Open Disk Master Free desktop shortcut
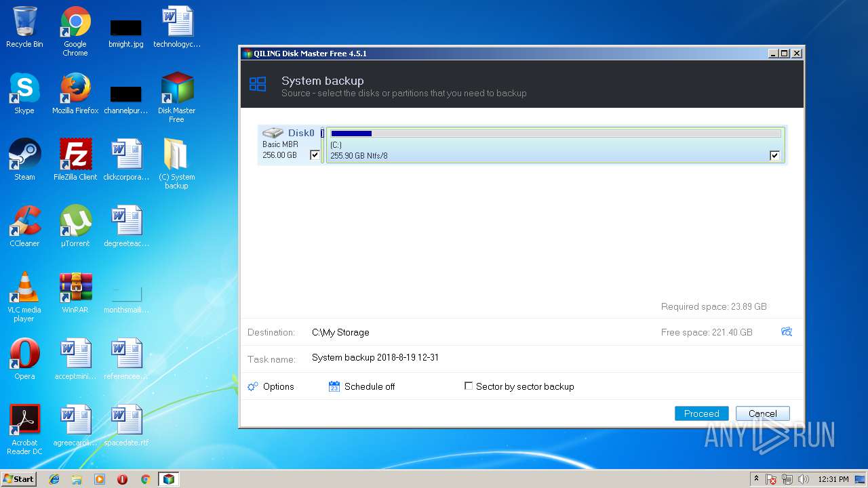 [176, 98]
